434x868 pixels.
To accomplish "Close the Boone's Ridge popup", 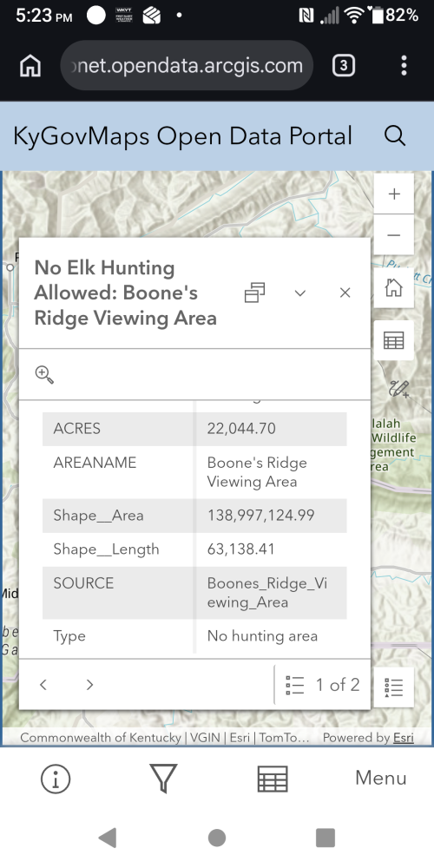I will (345, 293).
